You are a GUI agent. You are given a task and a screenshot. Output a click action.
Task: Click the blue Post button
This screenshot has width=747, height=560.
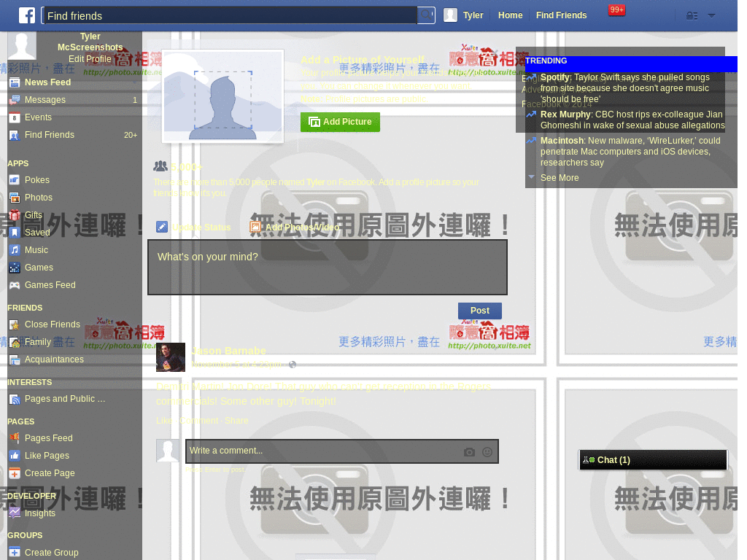click(x=480, y=311)
